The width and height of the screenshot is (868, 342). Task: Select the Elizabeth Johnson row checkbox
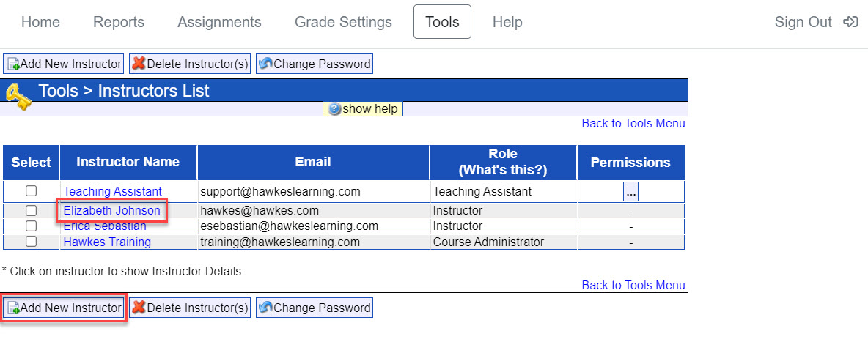(x=31, y=211)
